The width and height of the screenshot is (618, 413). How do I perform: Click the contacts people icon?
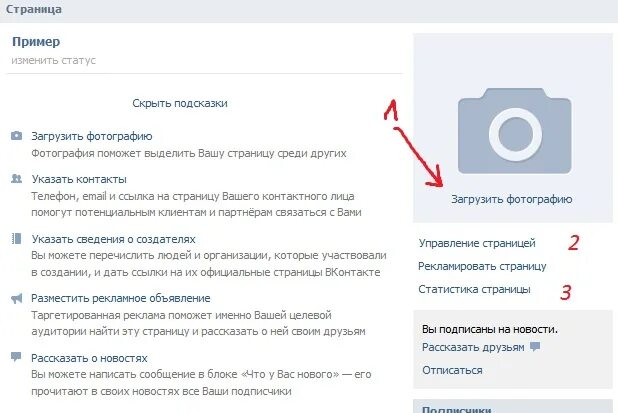(17, 179)
